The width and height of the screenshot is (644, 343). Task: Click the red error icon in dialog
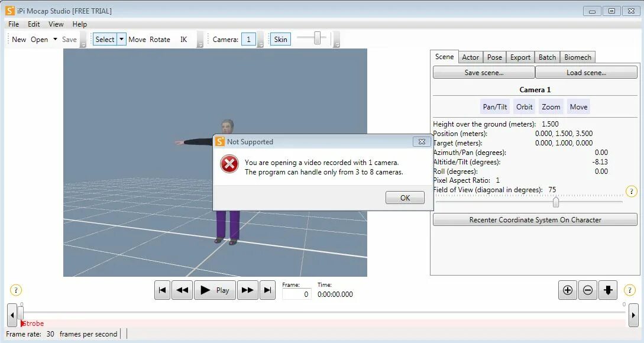[x=229, y=164]
